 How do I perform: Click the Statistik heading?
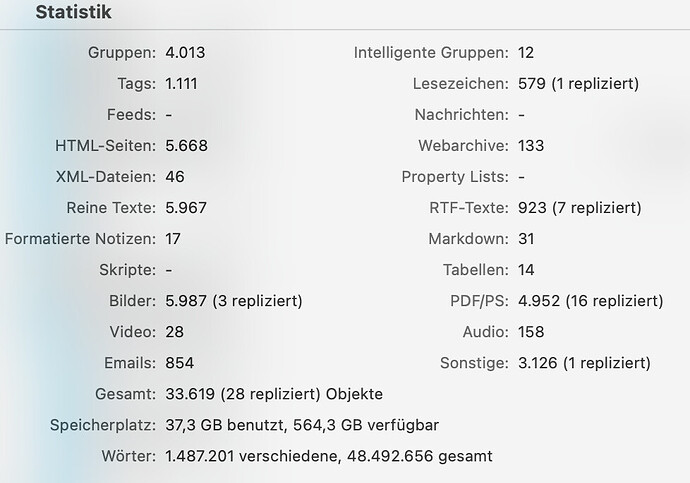[x=73, y=12]
